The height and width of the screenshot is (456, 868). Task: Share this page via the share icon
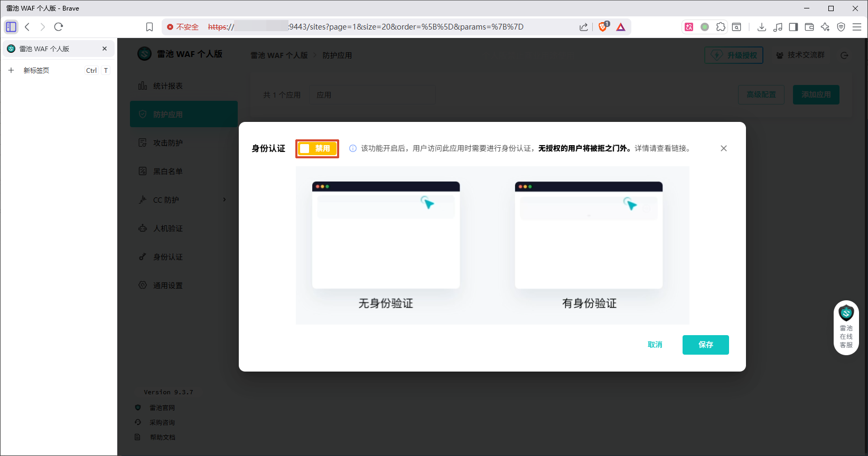(x=584, y=27)
